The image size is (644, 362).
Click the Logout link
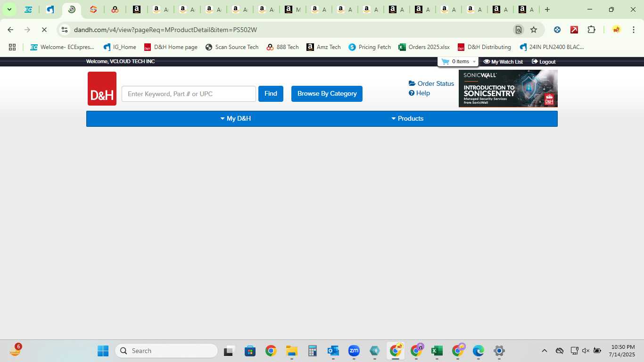[544, 62]
